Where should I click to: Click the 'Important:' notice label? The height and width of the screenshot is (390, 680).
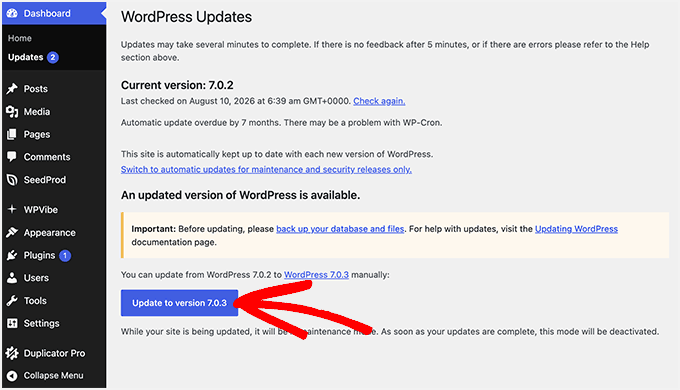click(154, 229)
